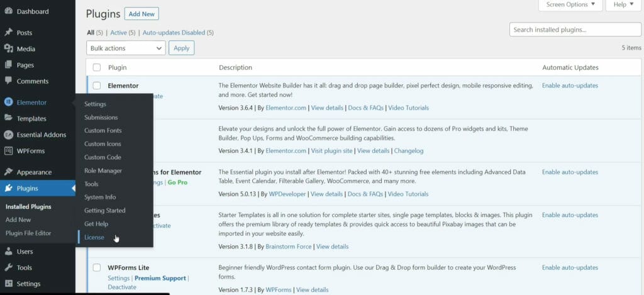
Task: Enable auto-updates for WPForms Lite
Action: click(x=570, y=267)
